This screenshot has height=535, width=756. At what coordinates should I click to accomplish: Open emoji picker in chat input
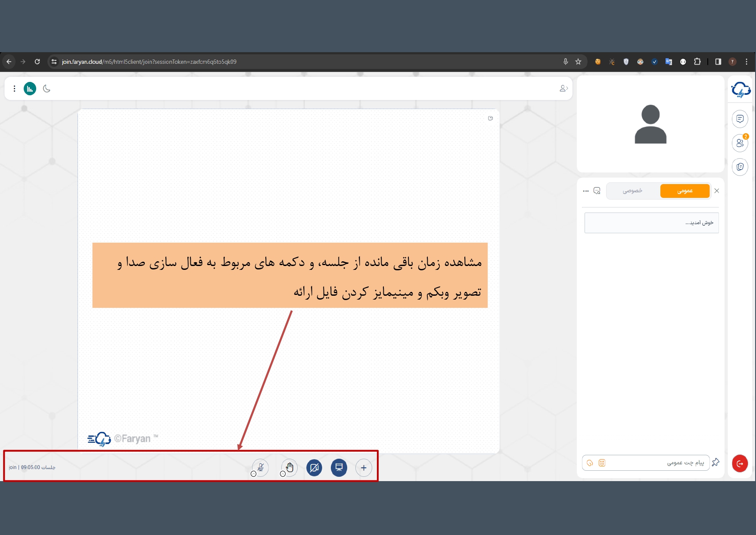(x=602, y=463)
